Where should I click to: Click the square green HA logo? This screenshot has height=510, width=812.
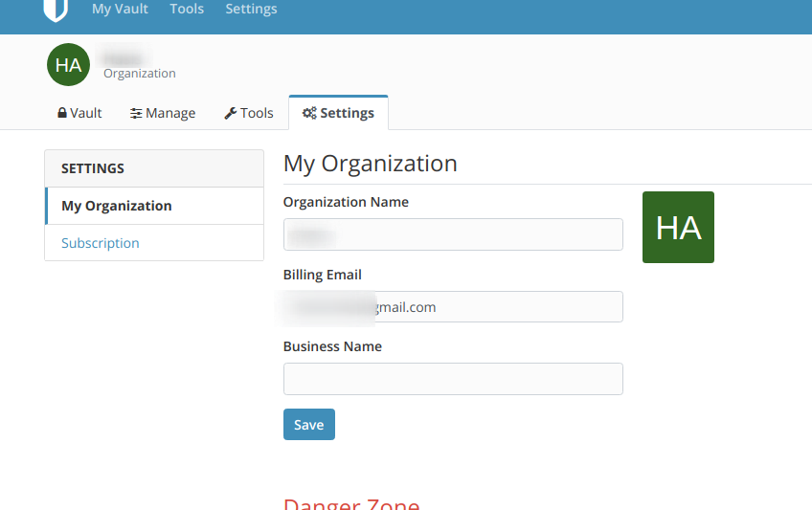[678, 227]
